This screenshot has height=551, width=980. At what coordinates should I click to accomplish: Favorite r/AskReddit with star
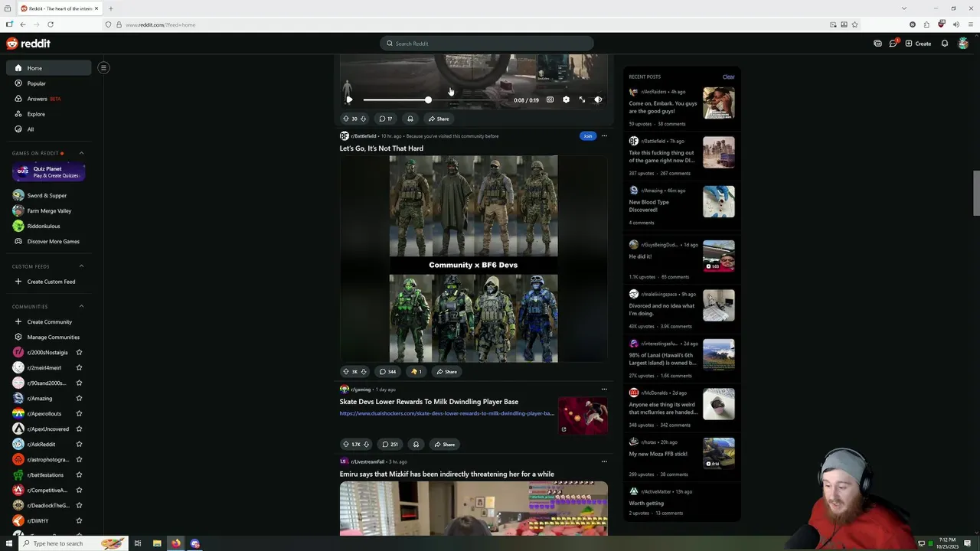tap(79, 445)
